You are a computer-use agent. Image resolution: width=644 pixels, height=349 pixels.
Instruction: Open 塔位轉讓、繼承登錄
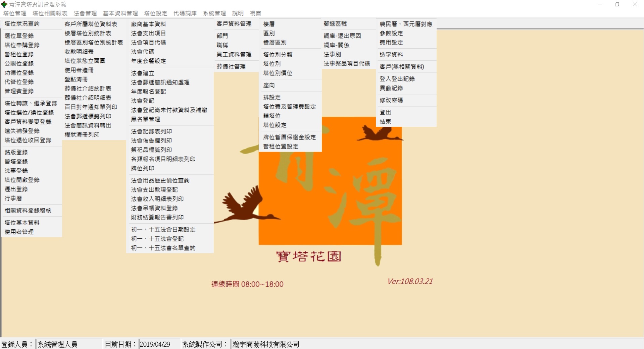[x=32, y=103]
